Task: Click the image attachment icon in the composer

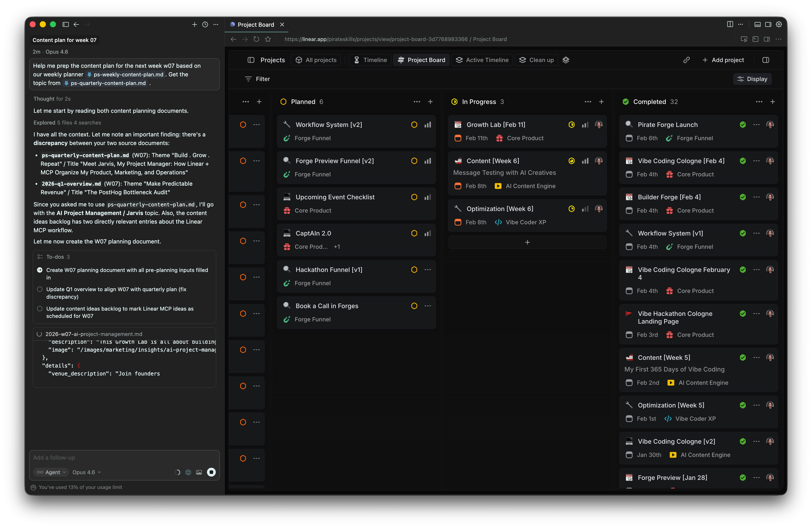Action: (199, 472)
